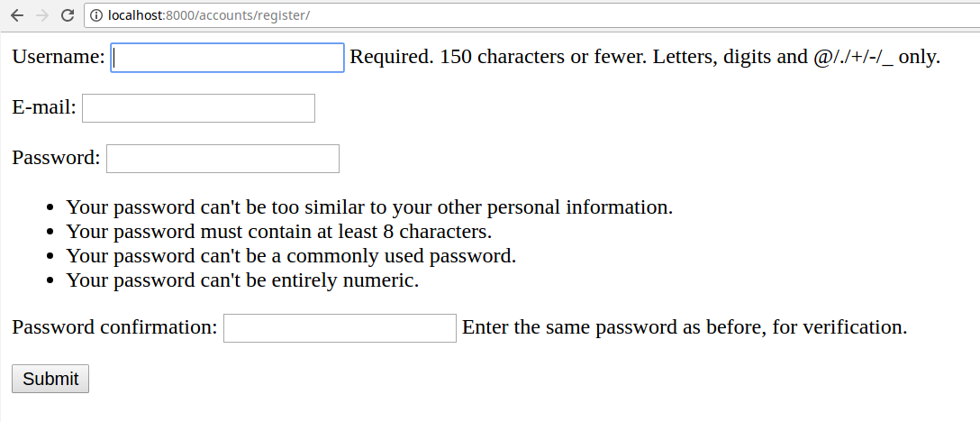The width and height of the screenshot is (980, 422).
Task: Click the browser back arrow
Action: tap(17, 15)
